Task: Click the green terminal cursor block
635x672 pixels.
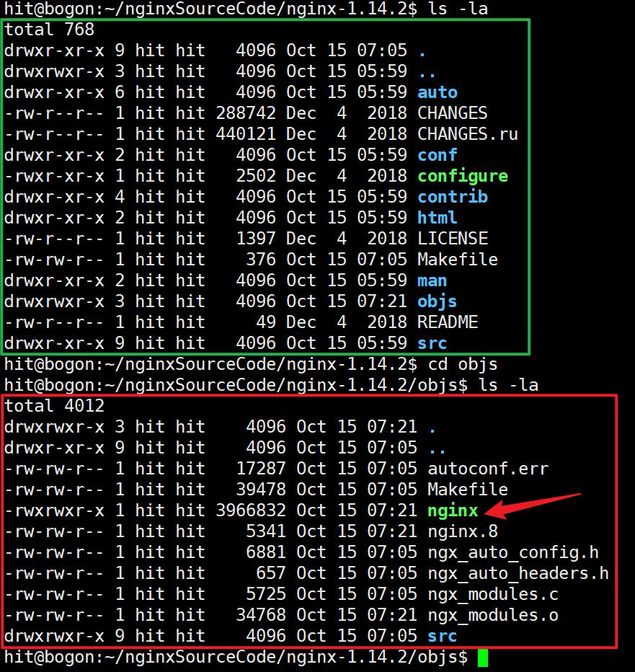Action: pyautogui.click(x=481, y=658)
